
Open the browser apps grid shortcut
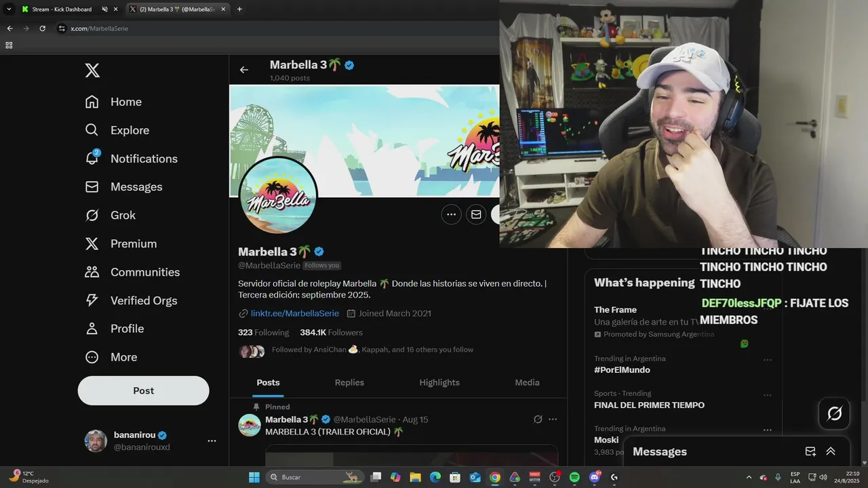click(9, 45)
